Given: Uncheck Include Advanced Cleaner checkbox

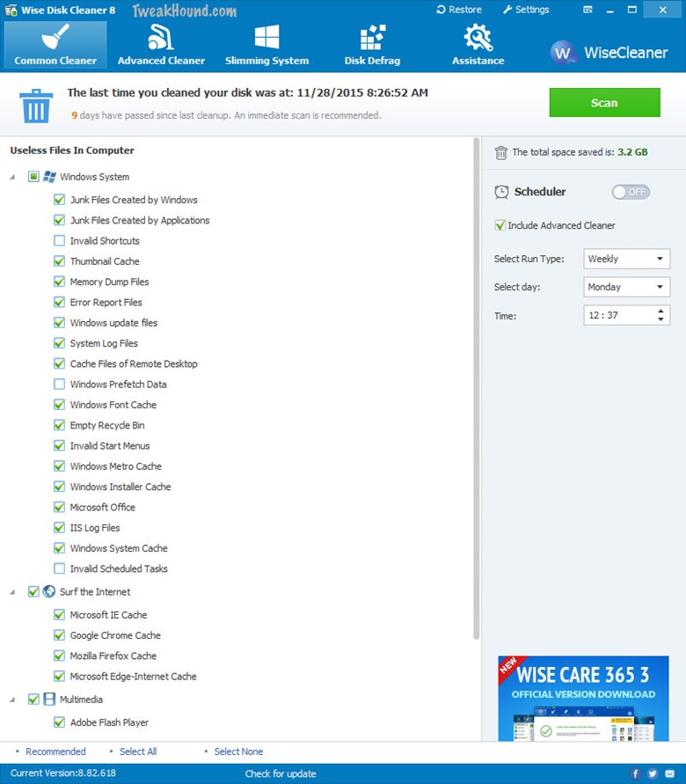Looking at the screenshot, I should (x=500, y=225).
